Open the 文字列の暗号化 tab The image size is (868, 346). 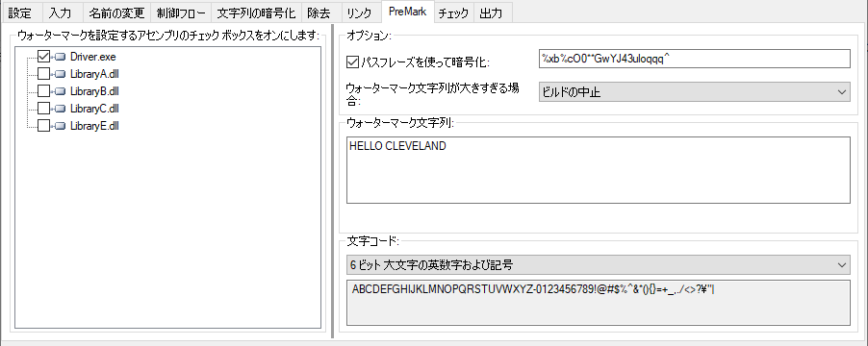click(256, 13)
